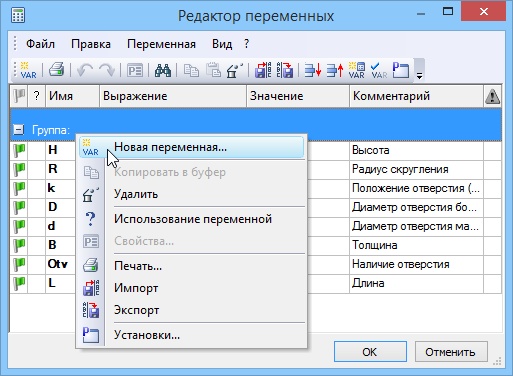Click the delete variable toolbar icon
This screenshot has height=376, width=513.
(235, 70)
